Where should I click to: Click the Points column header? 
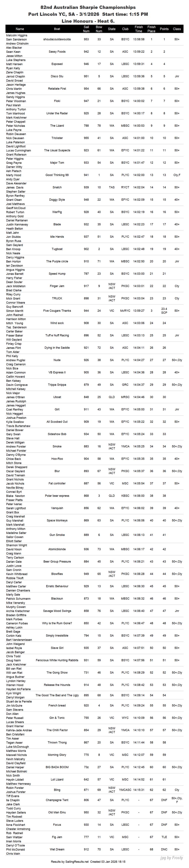(164, 29)
